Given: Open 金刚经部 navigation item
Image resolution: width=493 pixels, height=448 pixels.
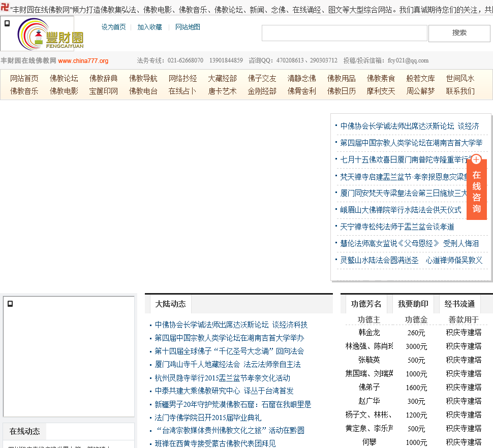Looking at the screenshot, I should click(x=262, y=91).
